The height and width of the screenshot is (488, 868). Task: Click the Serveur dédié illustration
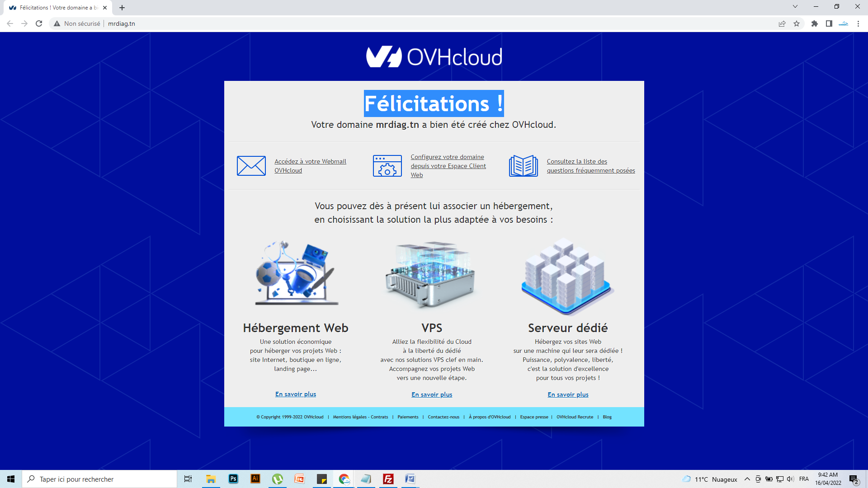click(x=567, y=277)
